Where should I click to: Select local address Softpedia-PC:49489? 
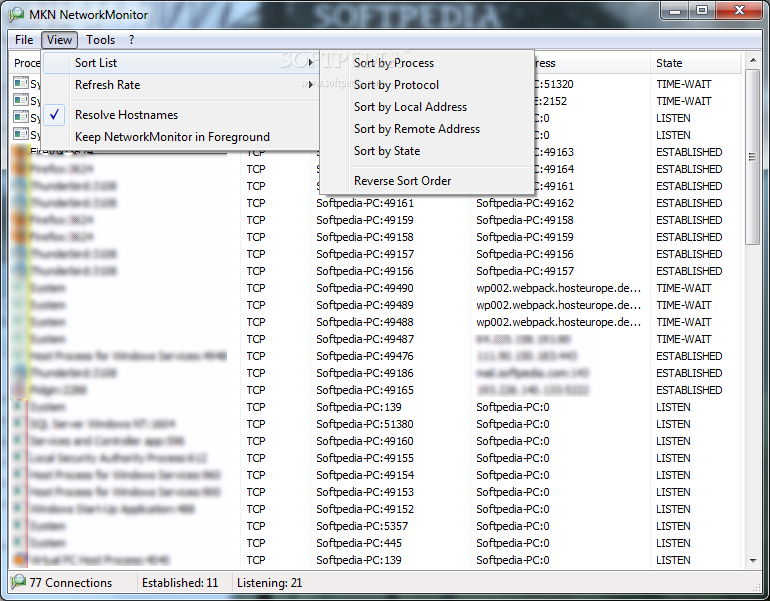pos(365,305)
